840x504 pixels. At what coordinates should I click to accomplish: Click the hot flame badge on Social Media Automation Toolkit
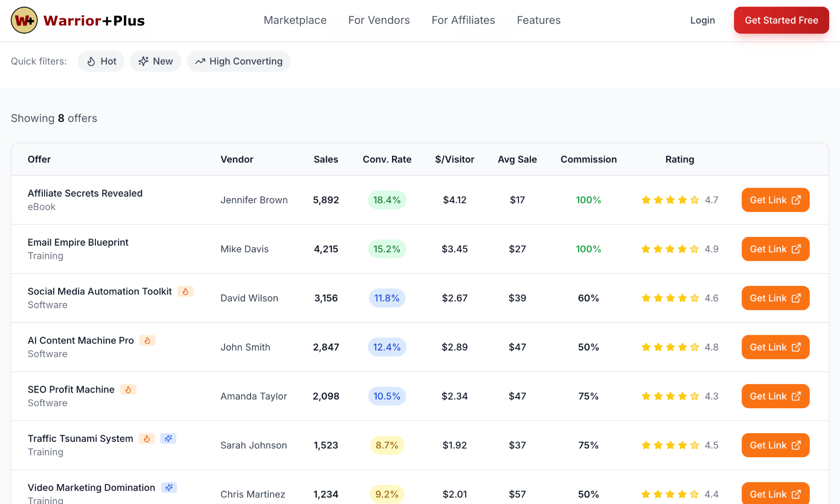[185, 292]
